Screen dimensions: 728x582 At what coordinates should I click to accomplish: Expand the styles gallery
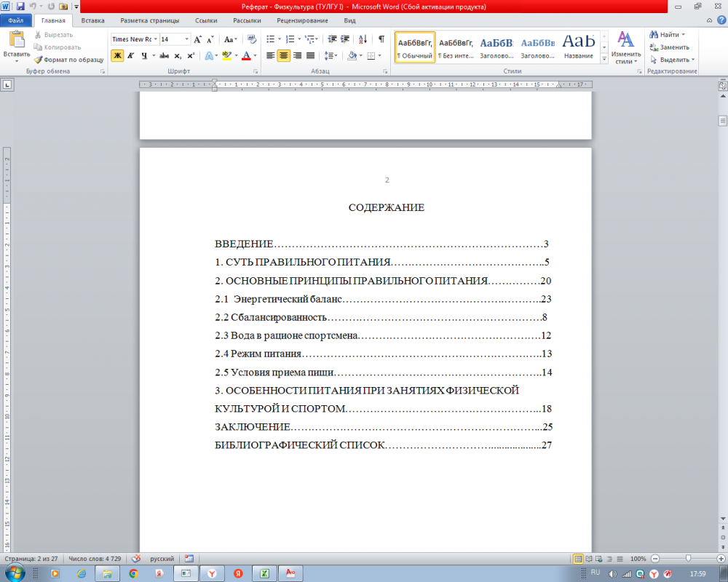coord(604,59)
